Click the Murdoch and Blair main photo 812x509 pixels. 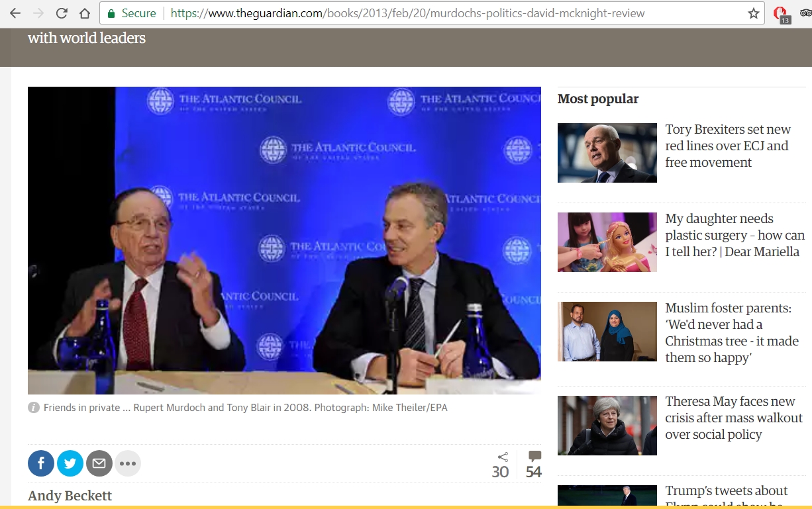[x=284, y=240]
